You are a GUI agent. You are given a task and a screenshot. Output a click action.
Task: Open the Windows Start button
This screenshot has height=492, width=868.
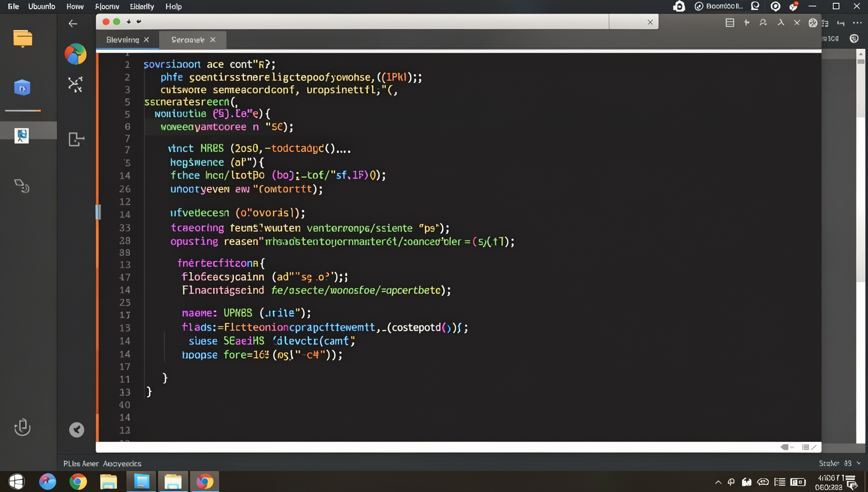(17, 482)
